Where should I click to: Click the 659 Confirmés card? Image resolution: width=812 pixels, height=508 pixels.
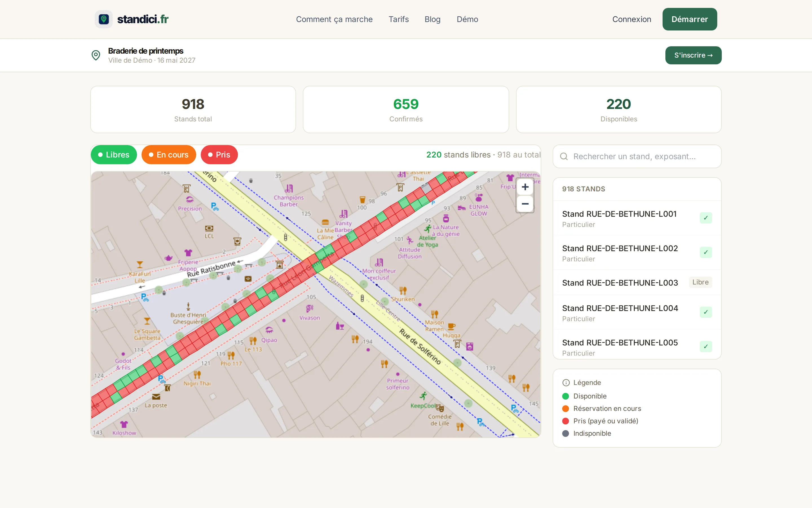tap(406, 110)
